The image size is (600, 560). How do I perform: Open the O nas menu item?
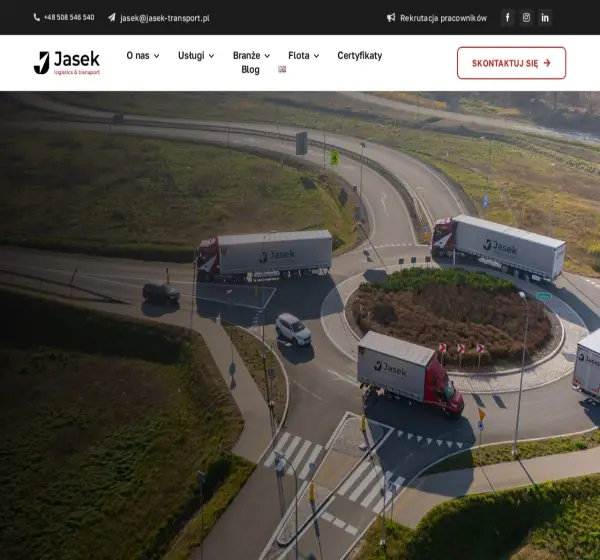coord(138,56)
